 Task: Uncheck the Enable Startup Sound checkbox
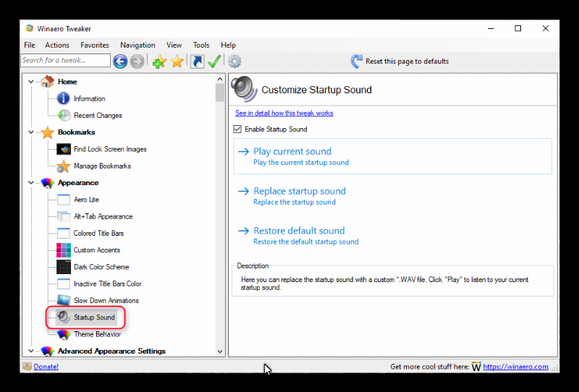(x=237, y=129)
